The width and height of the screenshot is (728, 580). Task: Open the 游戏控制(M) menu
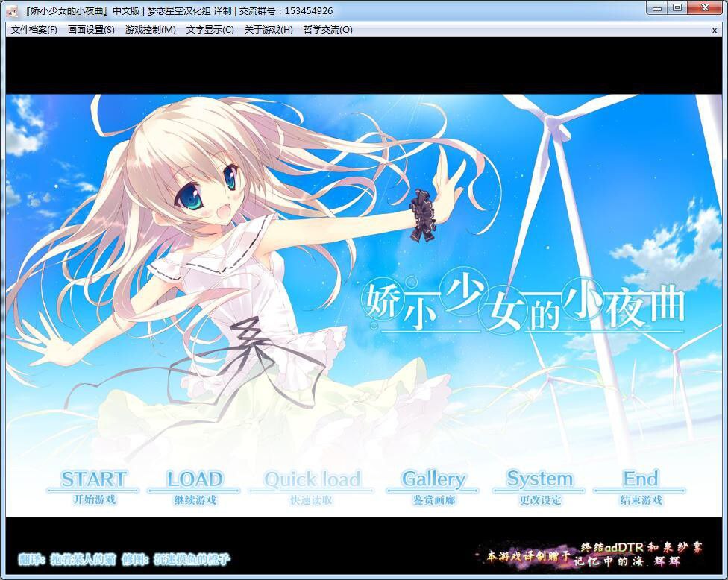click(x=151, y=31)
